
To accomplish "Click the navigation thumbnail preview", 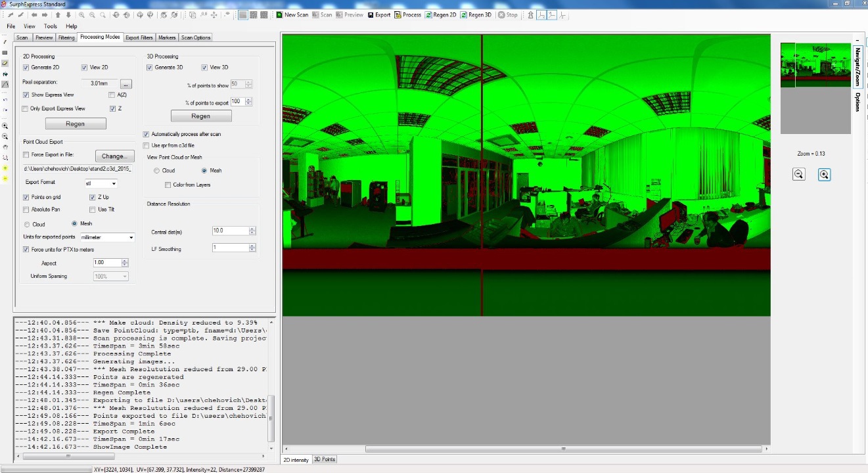I will [815, 65].
